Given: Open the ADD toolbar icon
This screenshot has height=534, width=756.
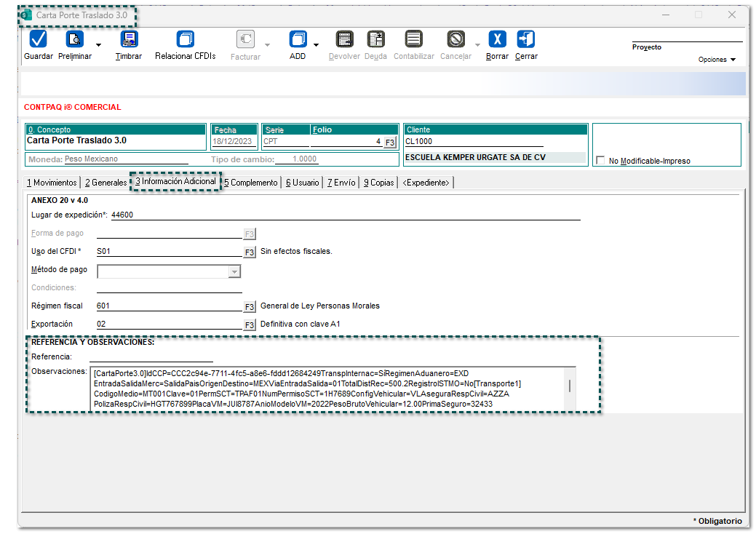Looking at the screenshot, I should pos(298,40).
